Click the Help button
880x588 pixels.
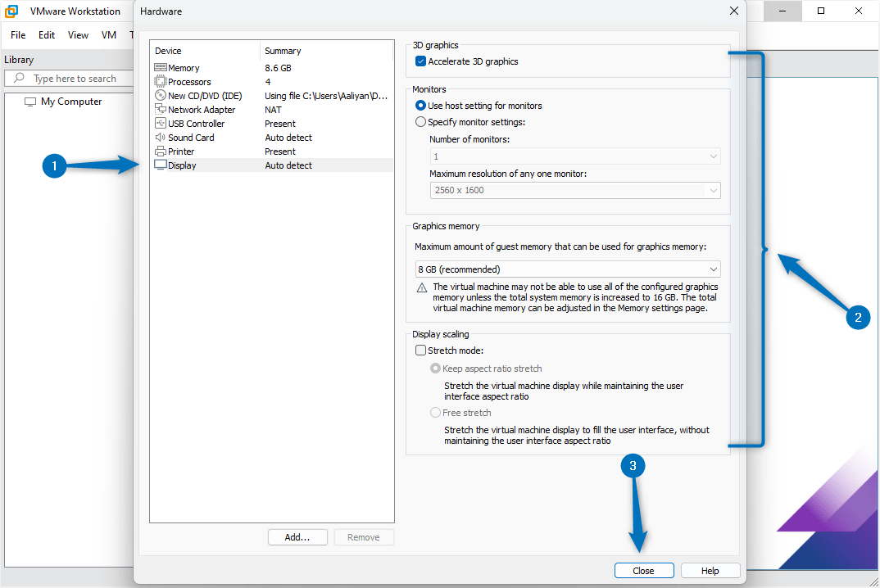(710, 570)
